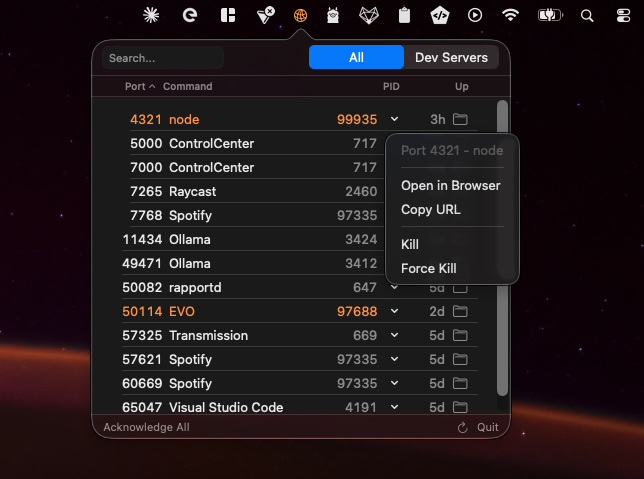
Task: Click PID 99935 in node row
Action: pos(357,120)
